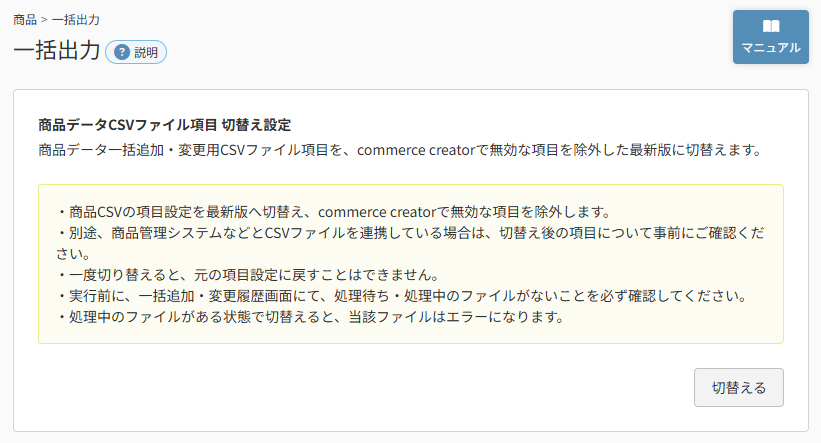Click the bullet starting with 一度切り替えると
This screenshot has width=821, height=443.
[248, 275]
